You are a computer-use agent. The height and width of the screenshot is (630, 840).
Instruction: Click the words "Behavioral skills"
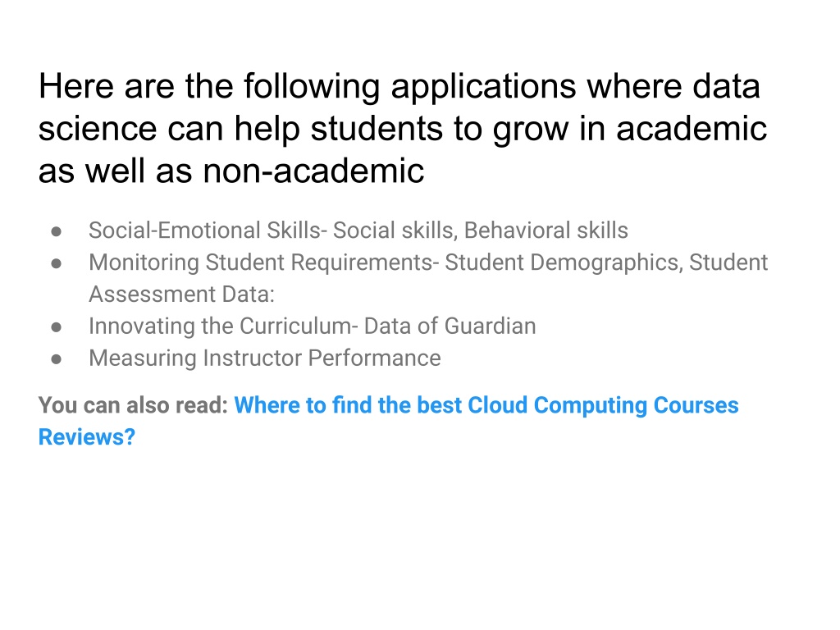(x=546, y=231)
